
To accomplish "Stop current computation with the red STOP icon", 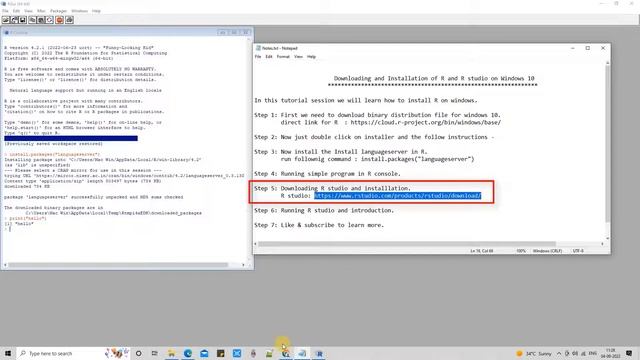I will click(x=60, y=20).
